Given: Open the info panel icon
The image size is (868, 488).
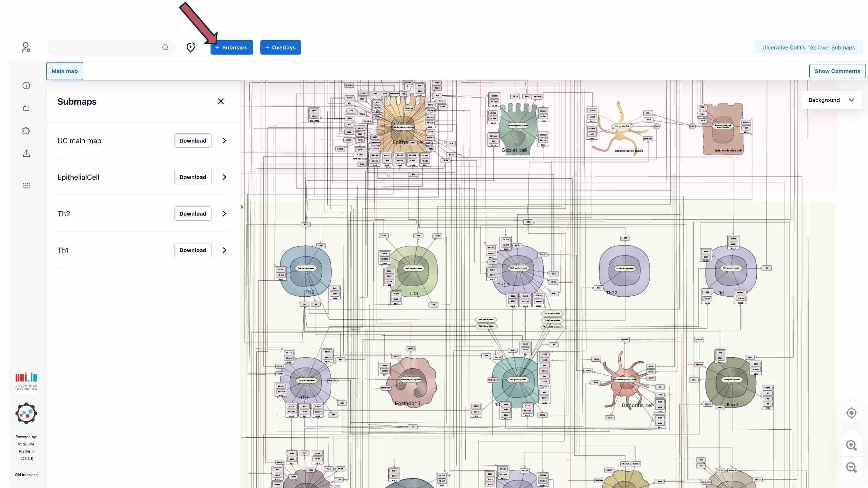Looking at the screenshot, I should tap(26, 85).
